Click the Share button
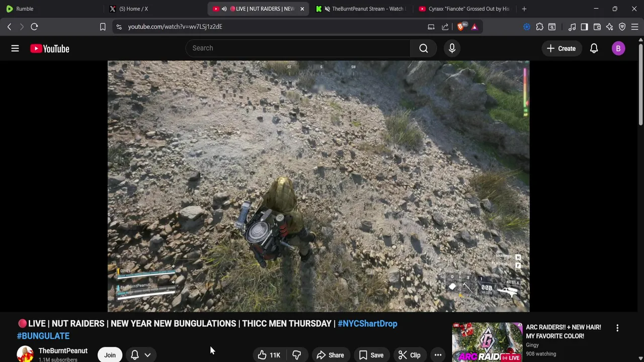644x362 pixels. 330,355
